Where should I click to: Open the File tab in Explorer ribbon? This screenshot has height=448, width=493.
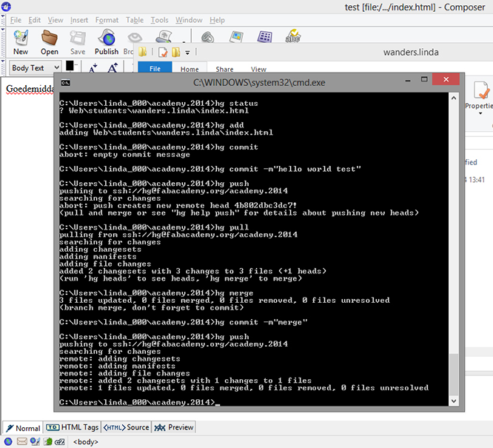click(155, 67)
